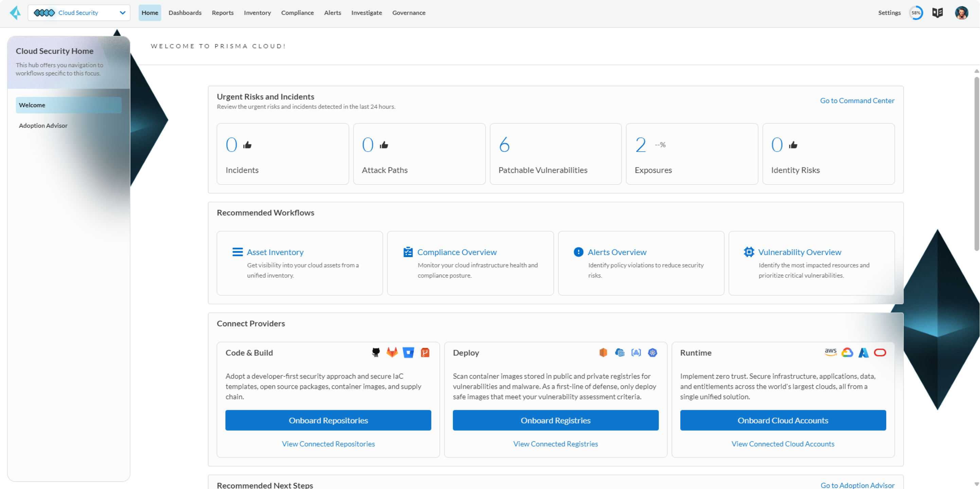
Task: Open the Inventory menu
Action: tap(257, 13)
